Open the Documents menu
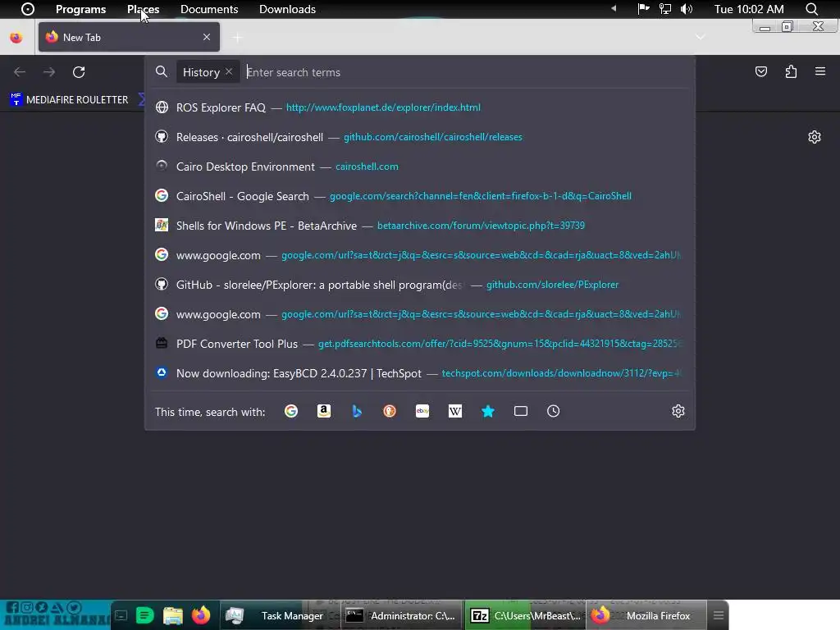 pyautogui.click(x=209, y=9)
